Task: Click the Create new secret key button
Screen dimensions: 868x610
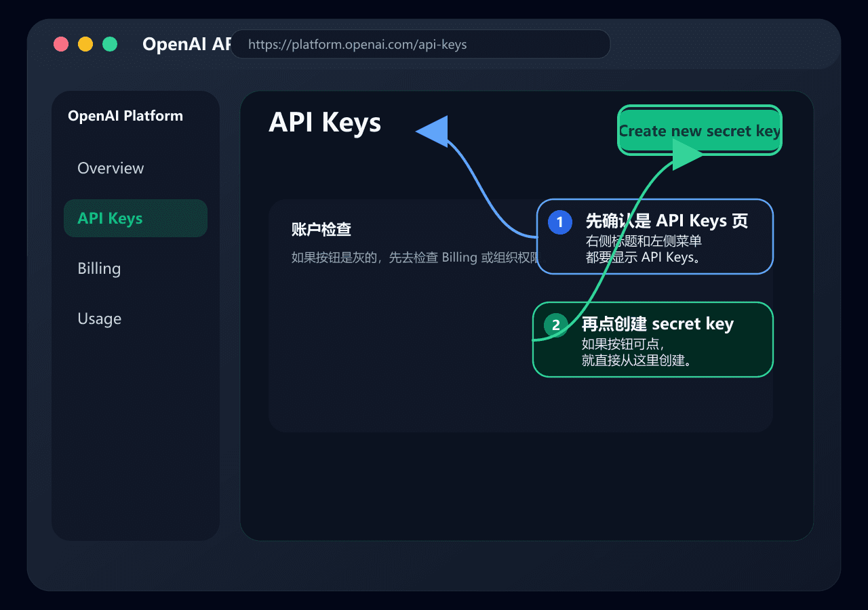Action: 700,130
